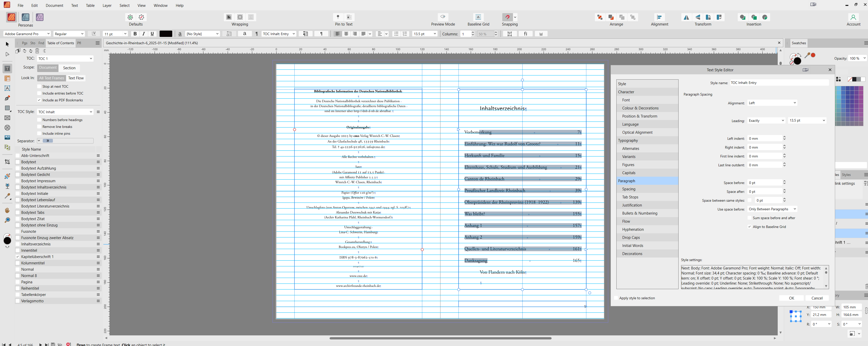
Task: Select the Zoom tool
Action: pos(7,220)
